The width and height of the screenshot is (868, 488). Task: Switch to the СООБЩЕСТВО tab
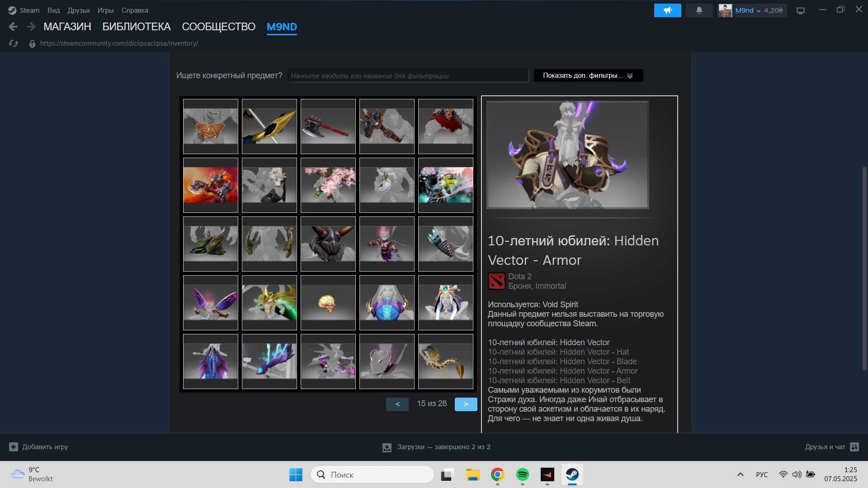tap(218, 27)
